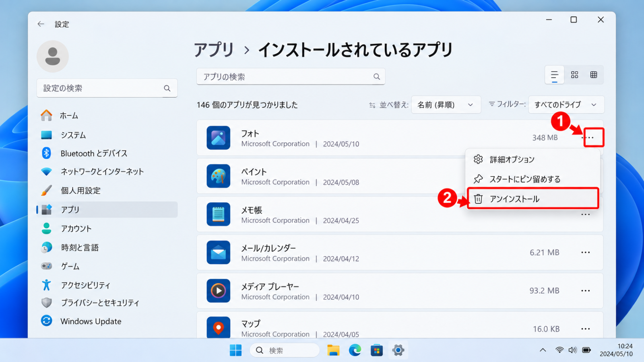Click the Maps (マップ) app icon
Screen dimensions: 644x362
(x=218, y=328)
